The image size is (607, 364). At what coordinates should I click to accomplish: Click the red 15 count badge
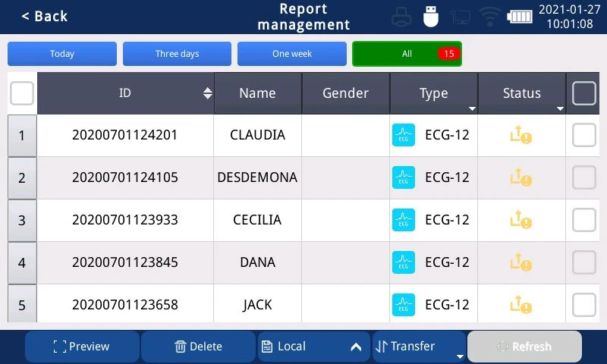[448, 54]
